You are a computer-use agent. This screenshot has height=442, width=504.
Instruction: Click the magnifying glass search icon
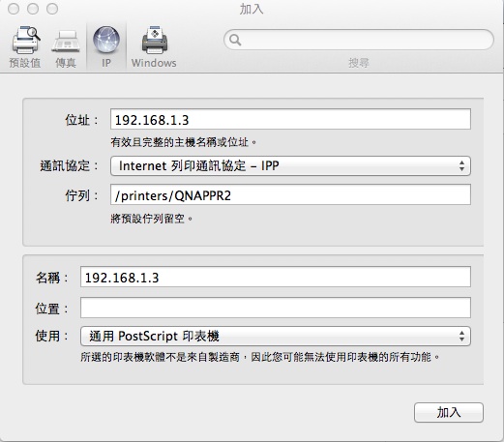(235, 40)
